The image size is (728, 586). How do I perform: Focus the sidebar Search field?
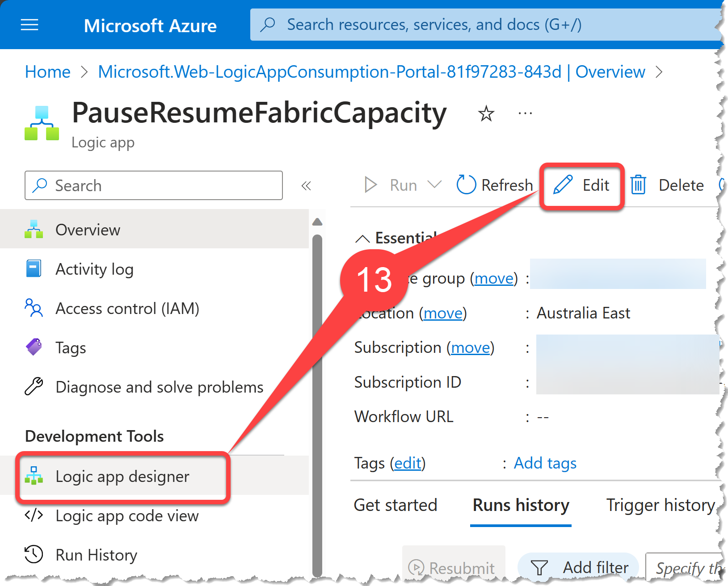tap(154, 185)
